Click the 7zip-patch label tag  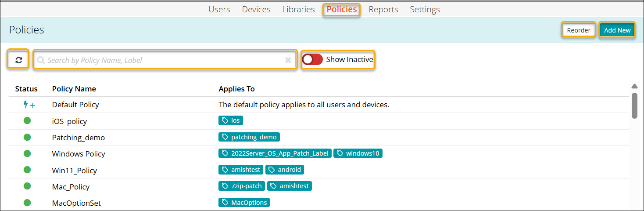[x=242, y=186]
